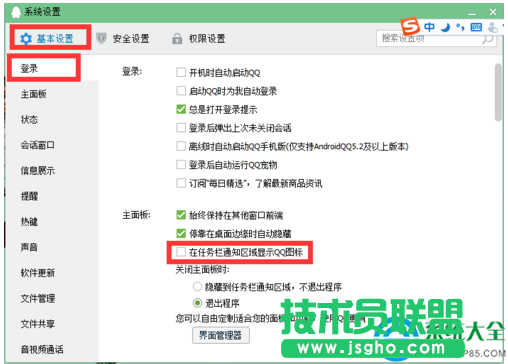Enable 开机时自动启动QQ checkbox
The width and height of the screenshot is (508, 364).
[181, 72]
